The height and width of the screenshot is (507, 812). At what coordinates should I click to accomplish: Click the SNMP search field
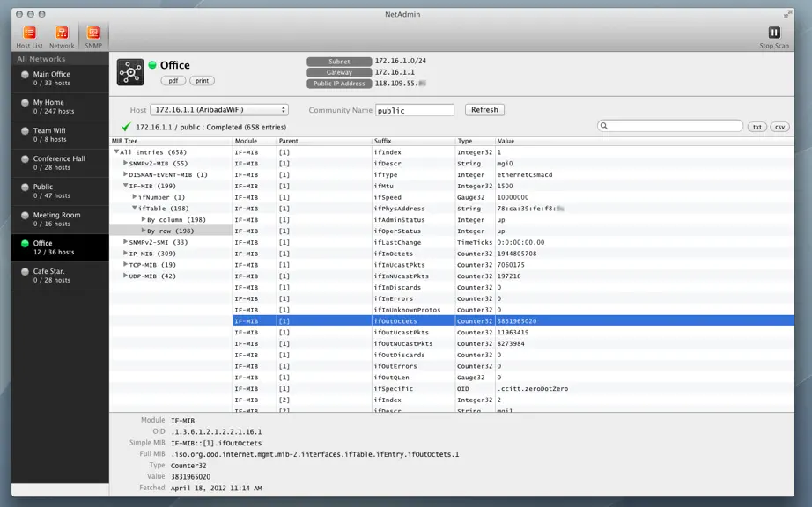pyautogui.click(x=670, y=126)
